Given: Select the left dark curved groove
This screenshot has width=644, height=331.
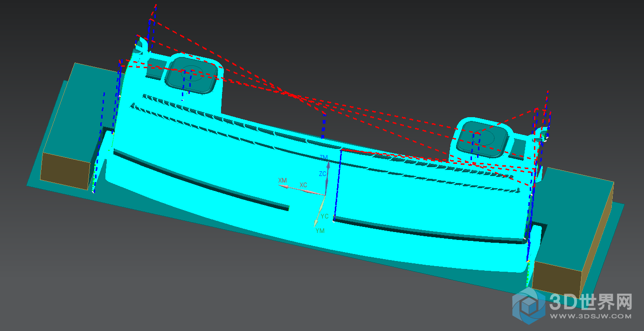Looking at the screenshot, I should [201, 180].
